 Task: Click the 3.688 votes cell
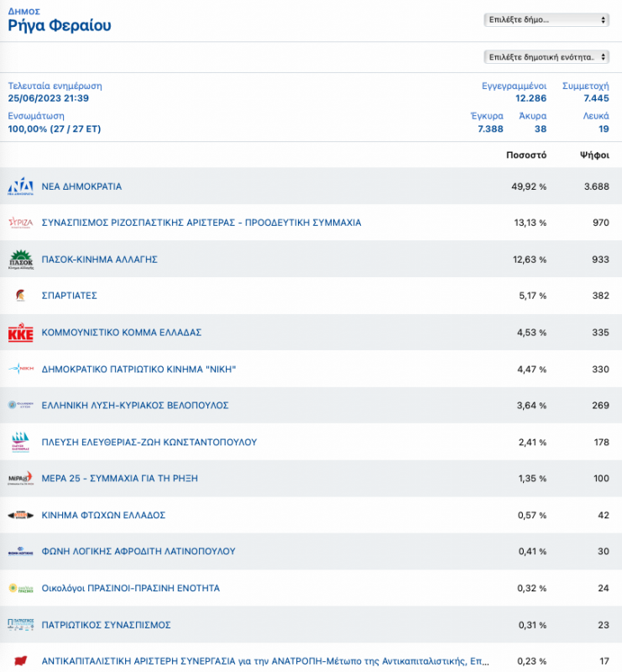pyautogui.click(x=596, y=186)
